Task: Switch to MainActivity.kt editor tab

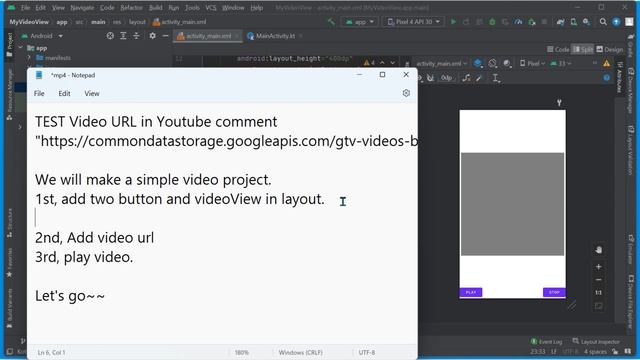Action: tap(275, 36)
